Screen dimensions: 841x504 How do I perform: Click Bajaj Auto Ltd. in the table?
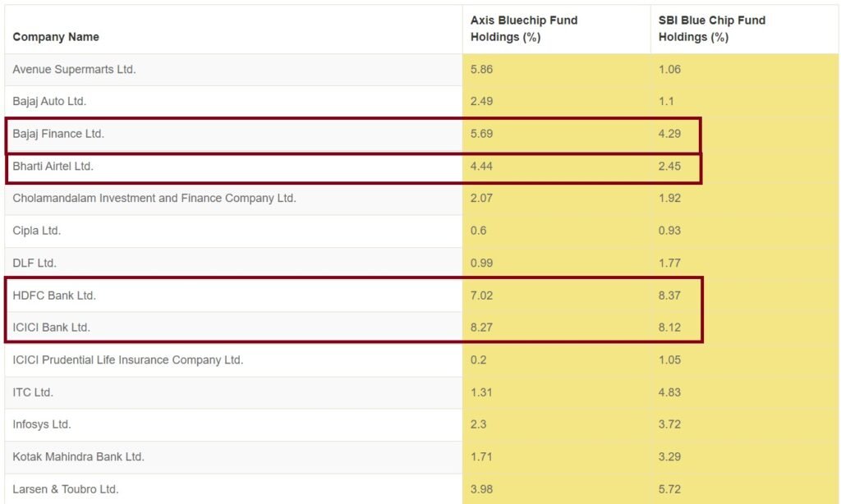[x=49, y=102]
